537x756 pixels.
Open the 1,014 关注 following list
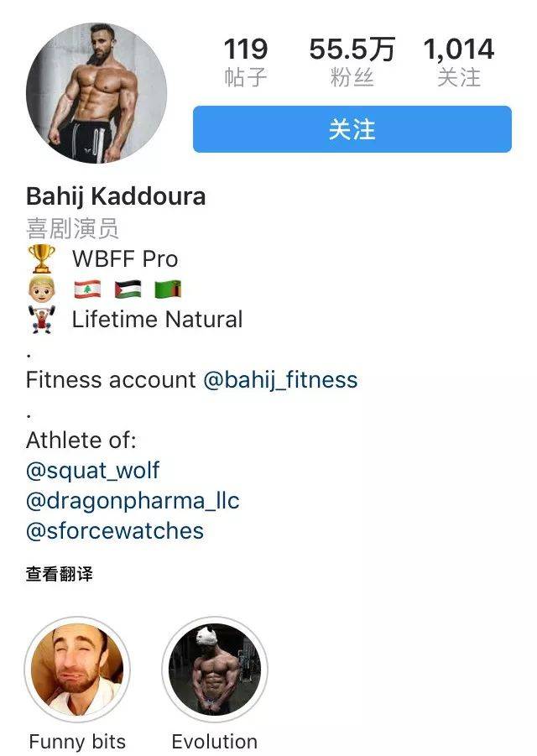[x=459, y=63]
